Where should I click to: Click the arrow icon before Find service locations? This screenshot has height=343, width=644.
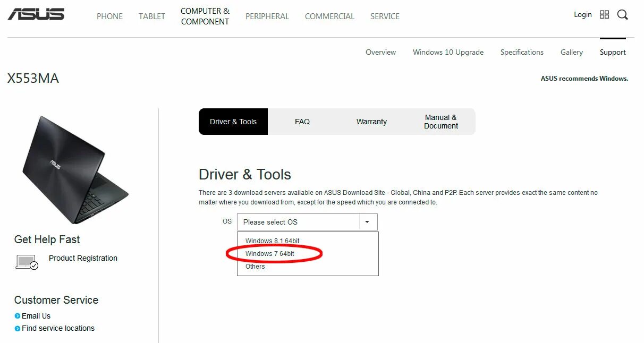(18, 328)
